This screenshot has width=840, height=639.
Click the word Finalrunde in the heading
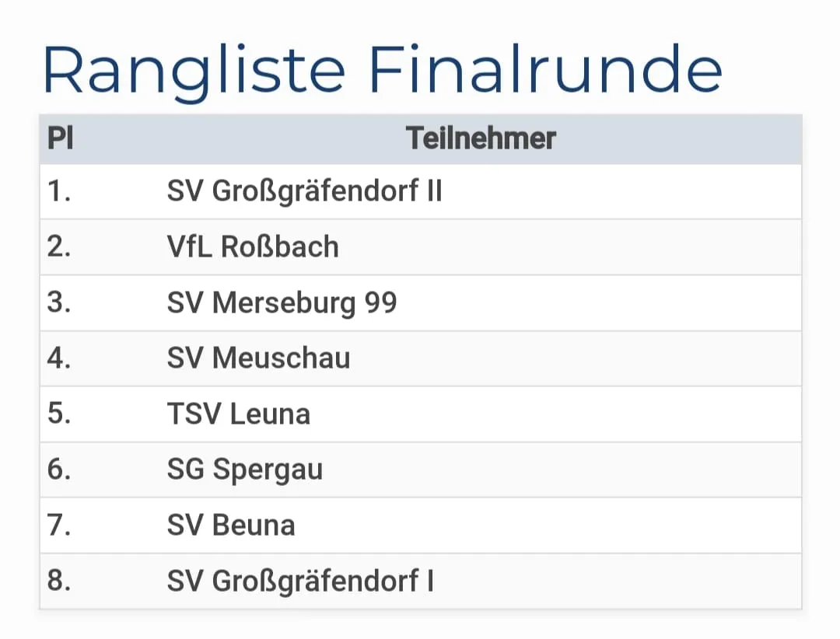click(545, 70)
